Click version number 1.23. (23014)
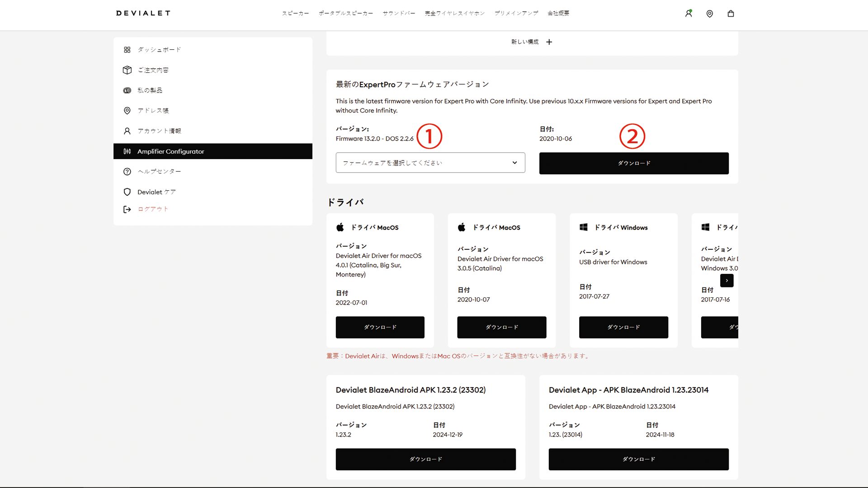Image resolution: width=868 pixels, height=488 pixels. click(566, 435)
